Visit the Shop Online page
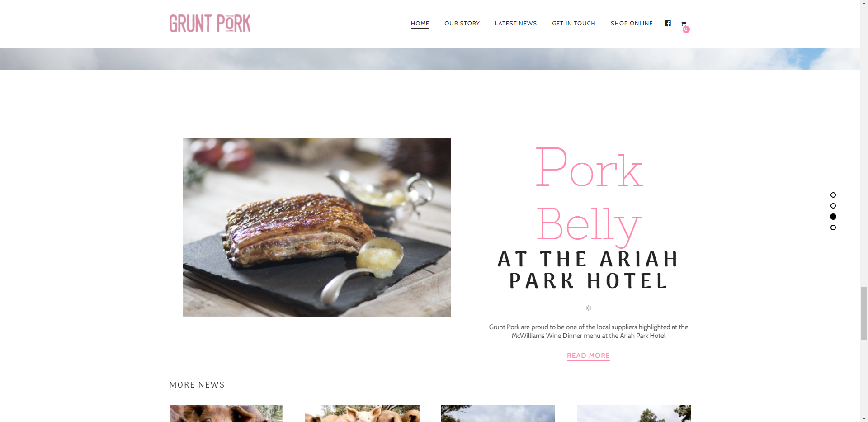Screen dimensions: 868x422 (632, 24)
